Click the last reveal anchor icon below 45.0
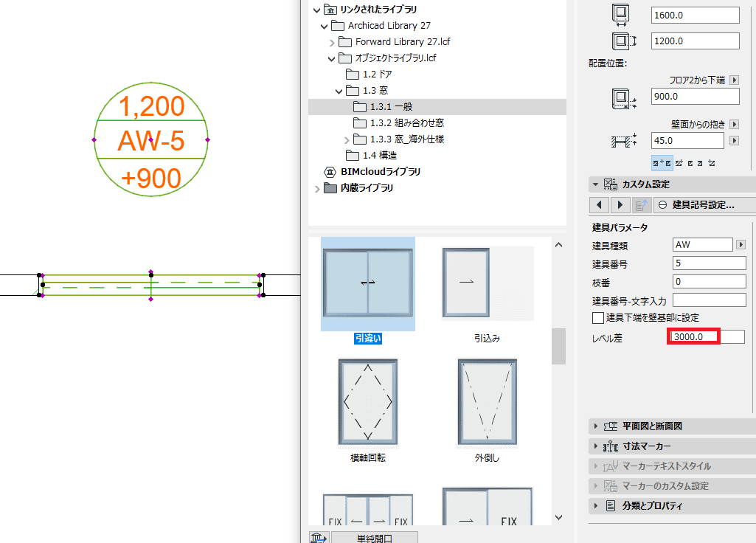 coord(712,163)
